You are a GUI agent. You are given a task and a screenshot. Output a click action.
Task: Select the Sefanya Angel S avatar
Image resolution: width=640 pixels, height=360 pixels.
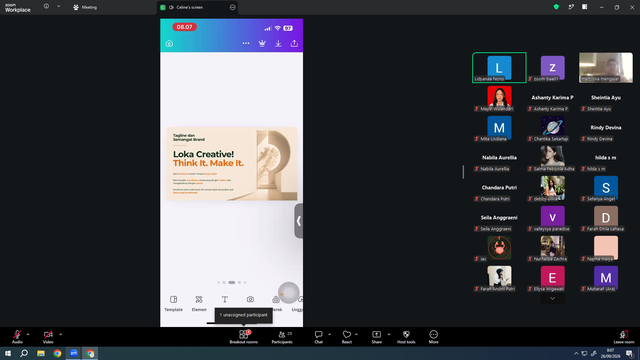[606, 187]
